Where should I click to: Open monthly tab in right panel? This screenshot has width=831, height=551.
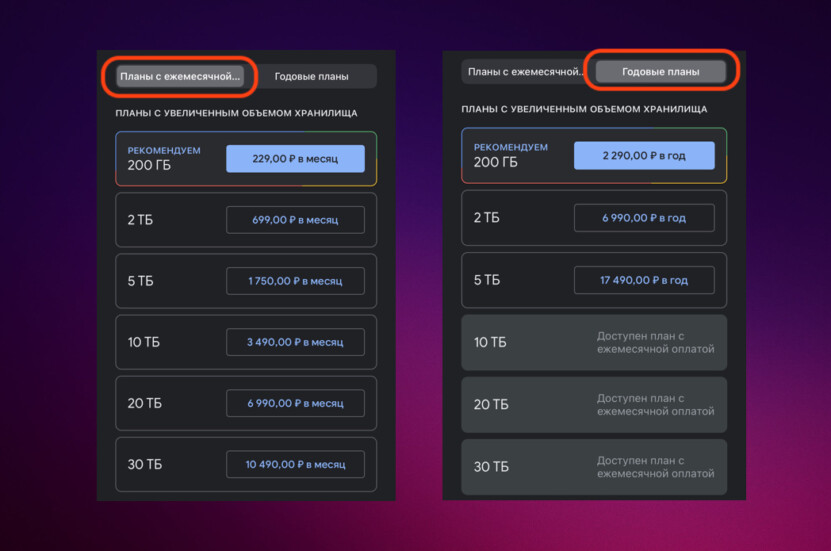(x=525, y=72)
